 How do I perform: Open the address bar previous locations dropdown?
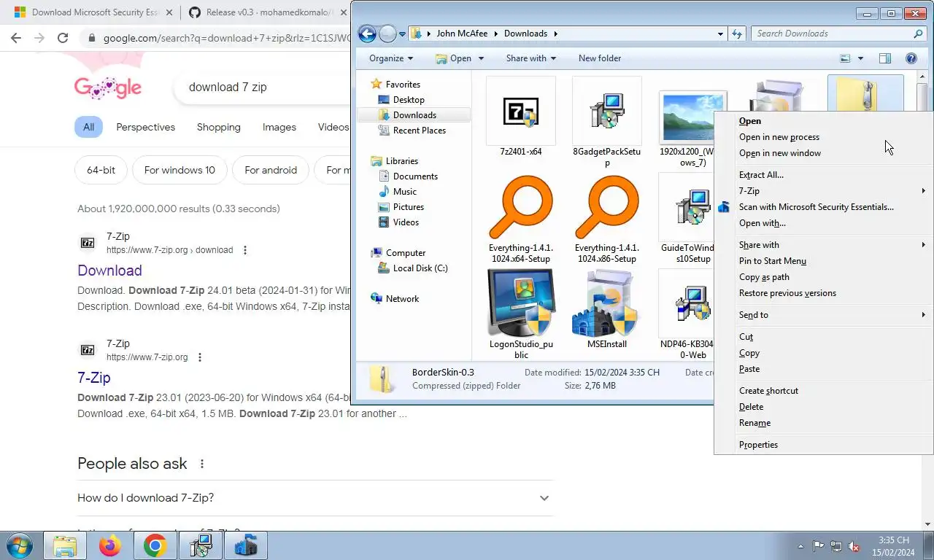720,34
